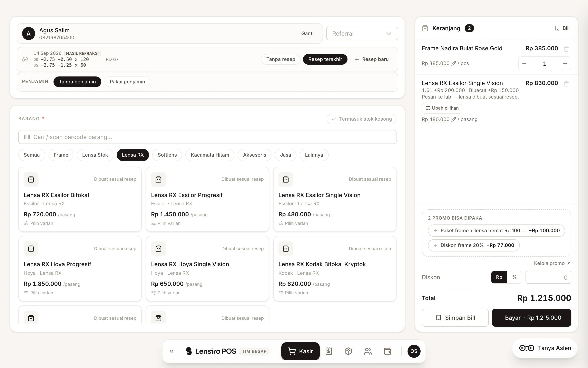Click the Lensa RX Essilor Bifokal bag icon
The image size is (588, 368).
31,179
